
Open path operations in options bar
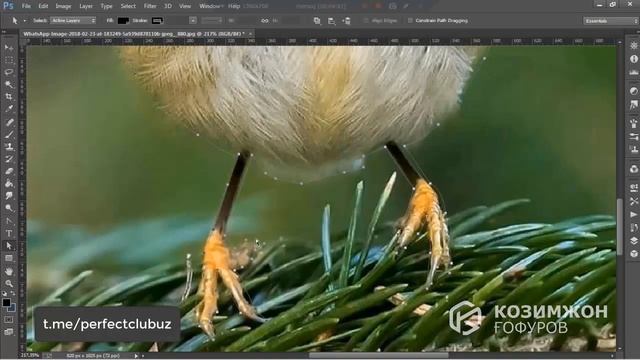tap(317, 20)
